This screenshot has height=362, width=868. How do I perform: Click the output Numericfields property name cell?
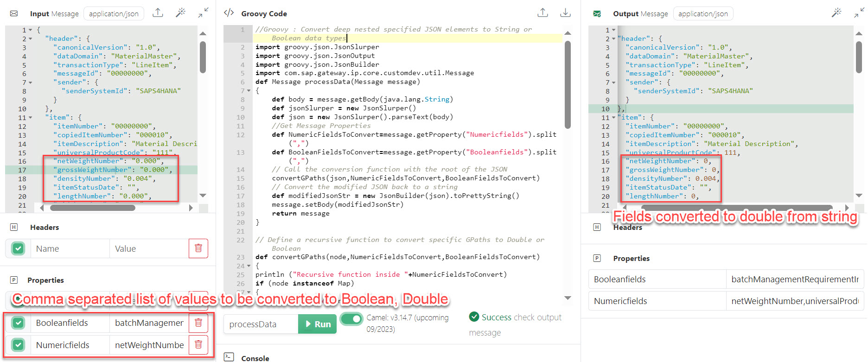(657, 301)
